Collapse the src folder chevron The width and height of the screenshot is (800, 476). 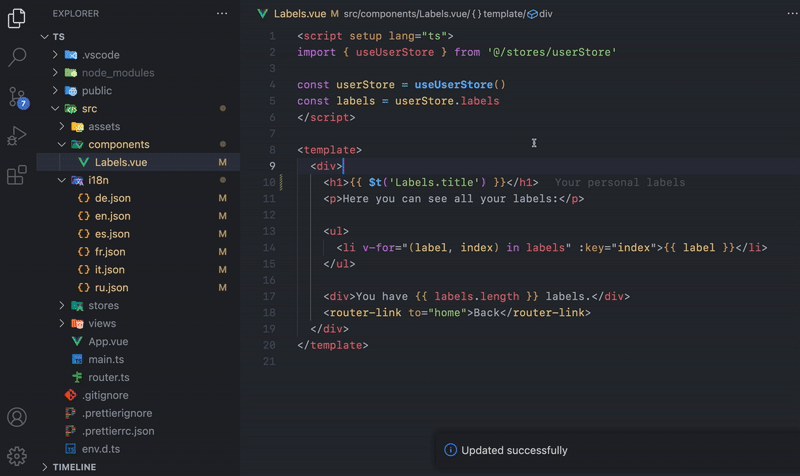pyautogui.click(x=55, y=108)
